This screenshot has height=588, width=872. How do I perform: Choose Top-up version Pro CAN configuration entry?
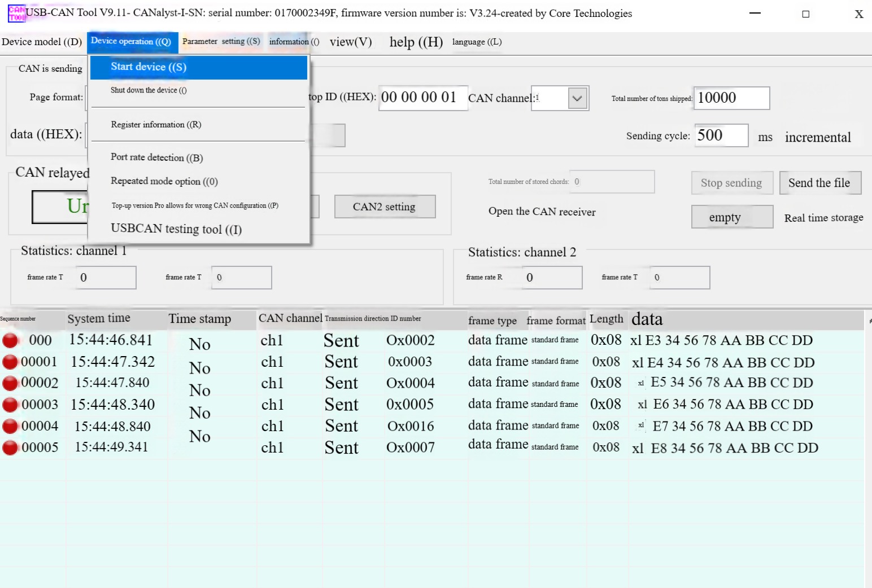click(x=199, y=205)
